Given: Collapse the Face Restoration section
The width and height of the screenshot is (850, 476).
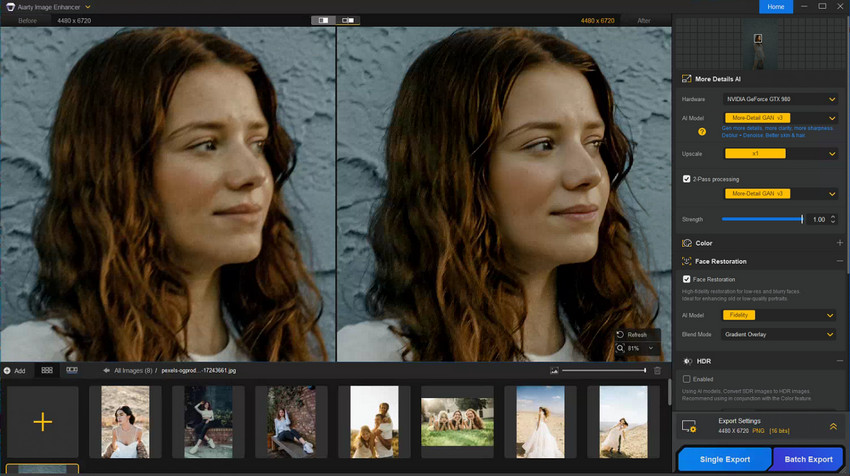Looking at the screenshot, I should click(x=839, y=261).
